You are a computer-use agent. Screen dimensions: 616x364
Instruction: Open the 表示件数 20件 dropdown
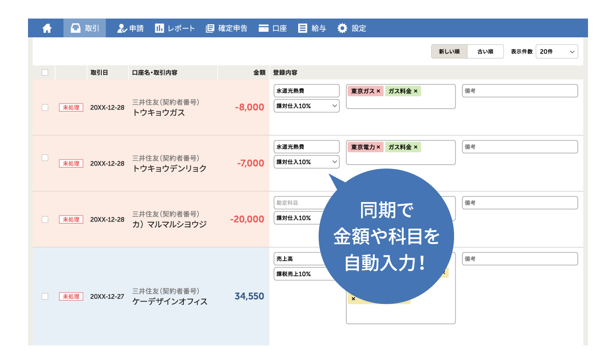[557, 51]
